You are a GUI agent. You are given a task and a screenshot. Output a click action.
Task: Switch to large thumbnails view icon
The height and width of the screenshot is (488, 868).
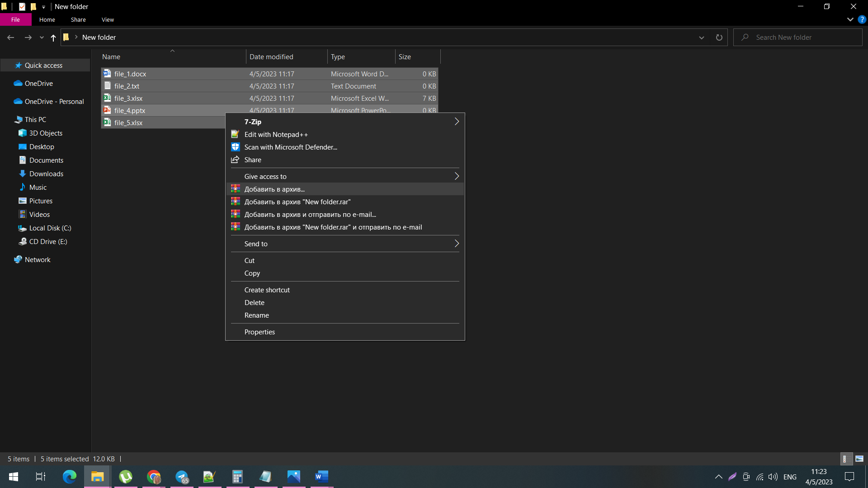859,459
